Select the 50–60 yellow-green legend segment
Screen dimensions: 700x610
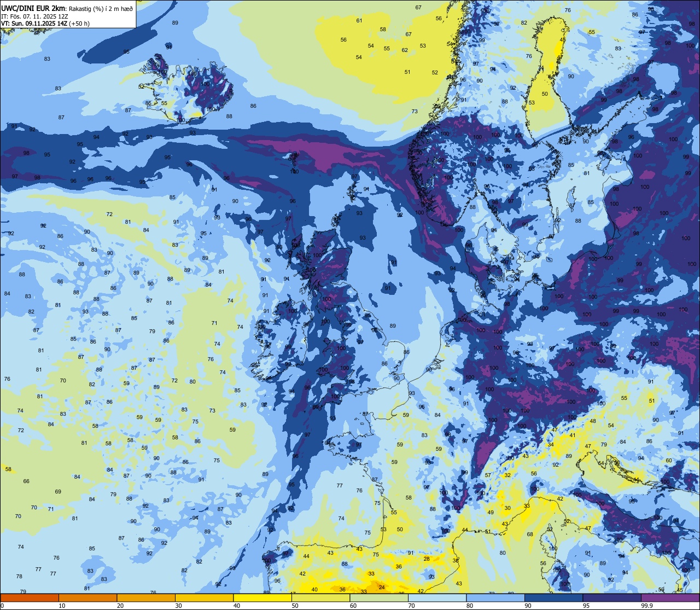pyautogui.click(x=320, y=597)
